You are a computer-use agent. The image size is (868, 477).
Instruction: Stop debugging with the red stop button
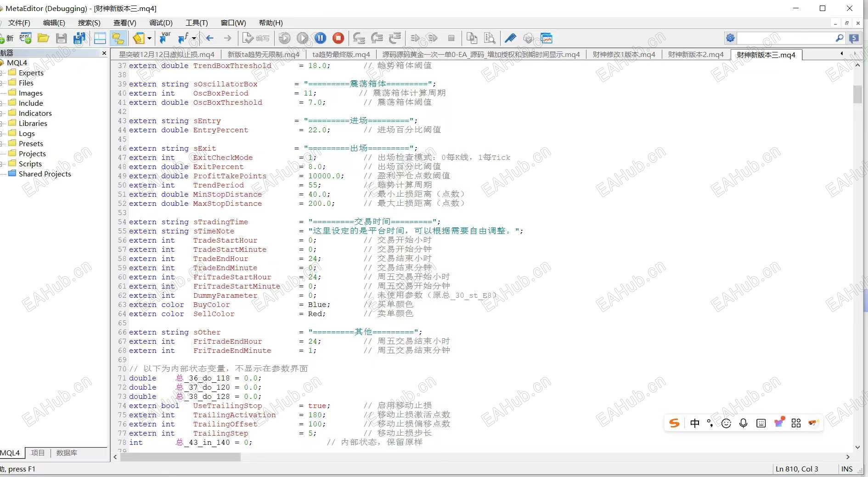tap(338, 39)
